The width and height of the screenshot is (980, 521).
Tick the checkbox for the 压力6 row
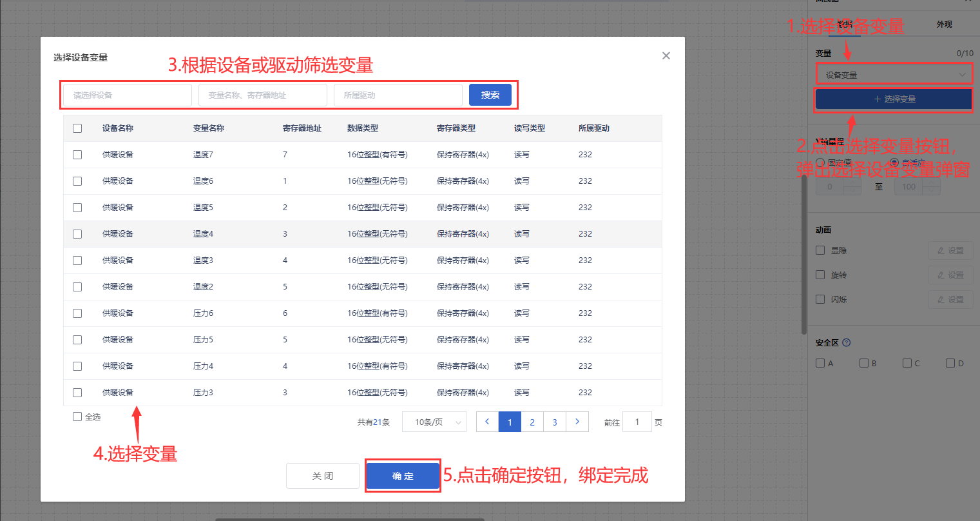click(x=77, y=313)
